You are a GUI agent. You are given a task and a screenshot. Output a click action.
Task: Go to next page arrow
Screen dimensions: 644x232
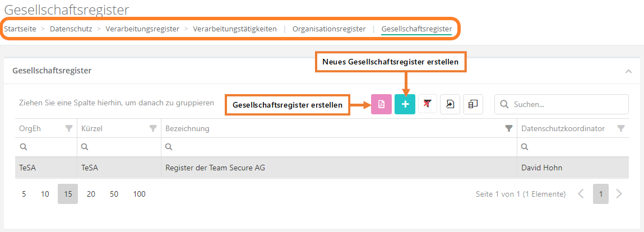click(x=619, y=194)
